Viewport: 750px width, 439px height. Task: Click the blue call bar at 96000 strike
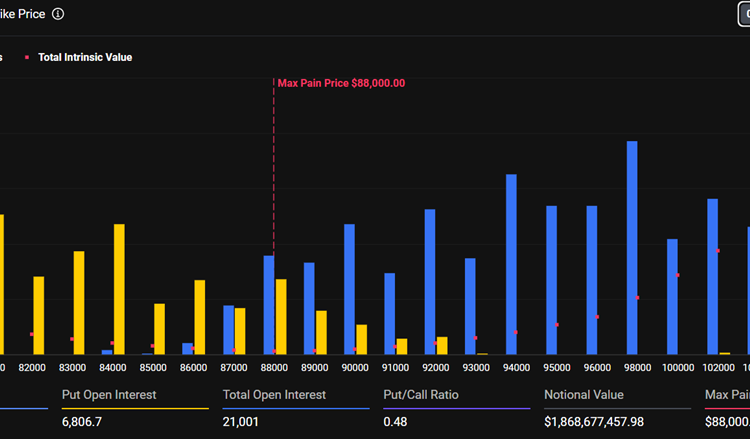click(592, 280)
